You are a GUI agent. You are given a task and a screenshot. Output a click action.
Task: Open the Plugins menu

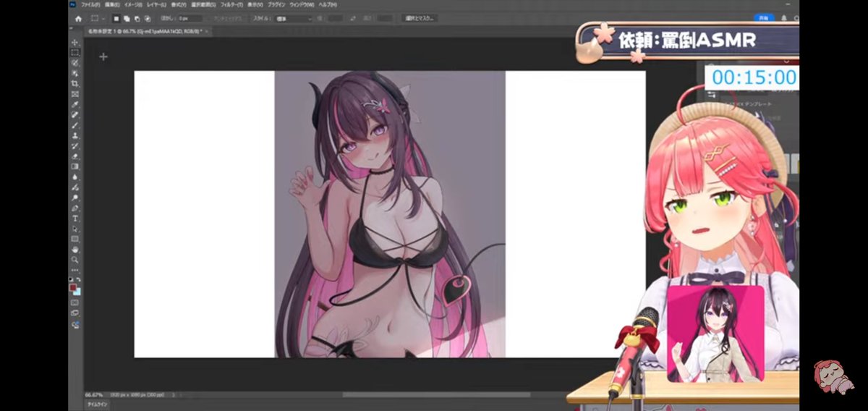(276, 4)
